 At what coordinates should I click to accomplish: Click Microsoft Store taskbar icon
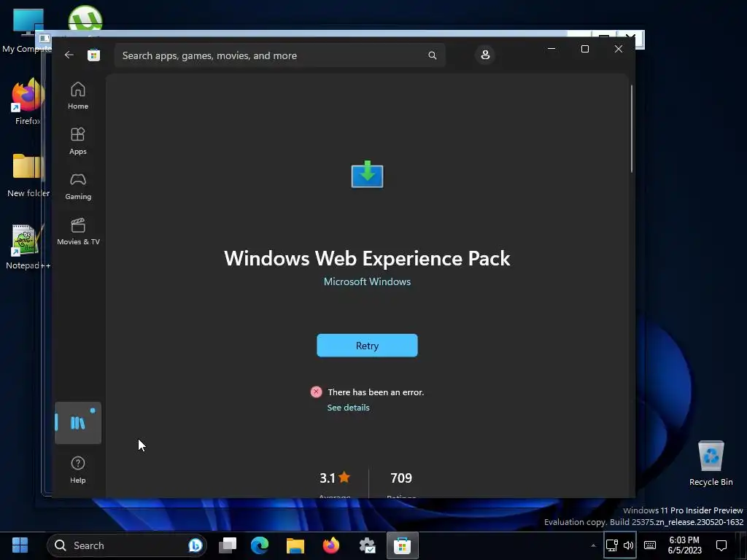[403, 545]
